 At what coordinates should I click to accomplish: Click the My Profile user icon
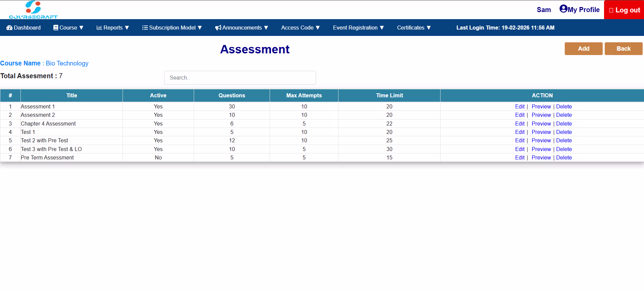pos(563,9)
